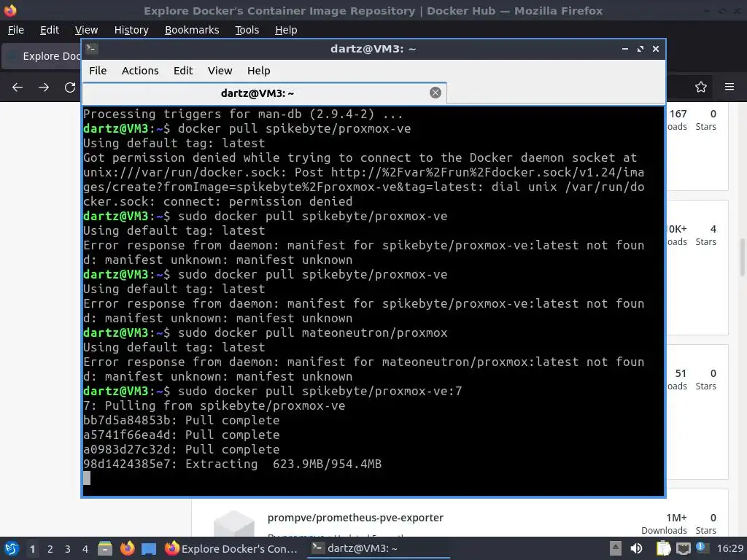The height and width of the screenshot is (560, 747).
Task: Select the dartz@VM3: ~ terminal tab
Action: [264, 93]
